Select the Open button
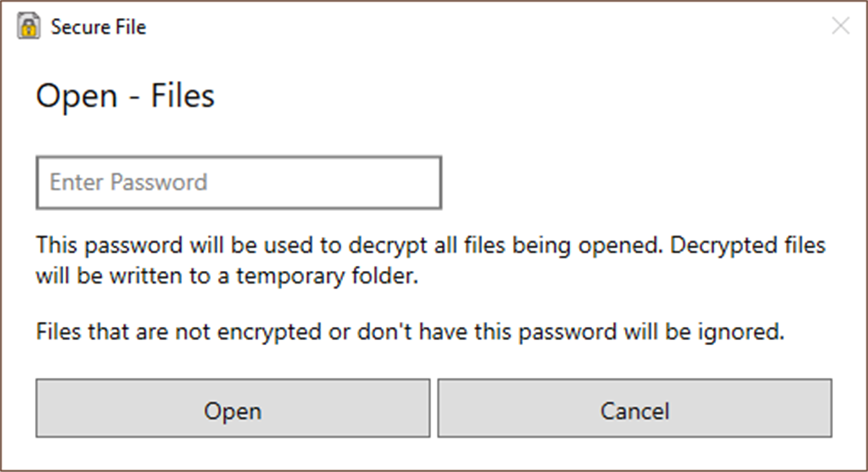Image resolution: width=868 pixels, height=472 pixels. point(233,409)
